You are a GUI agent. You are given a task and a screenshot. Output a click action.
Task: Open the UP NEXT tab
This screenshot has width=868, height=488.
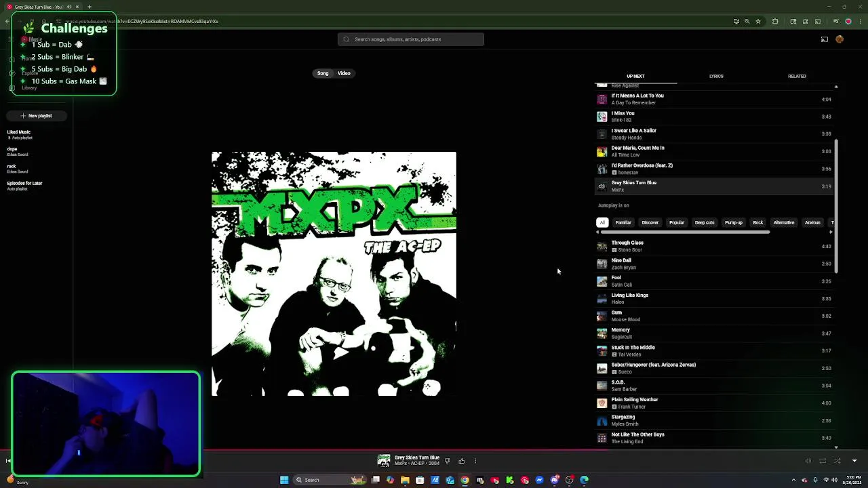pos(635,77)
